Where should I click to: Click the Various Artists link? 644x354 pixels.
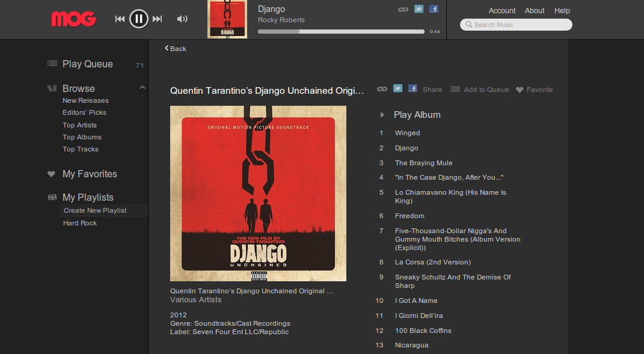pyautogui.click(x=196, y=300)
